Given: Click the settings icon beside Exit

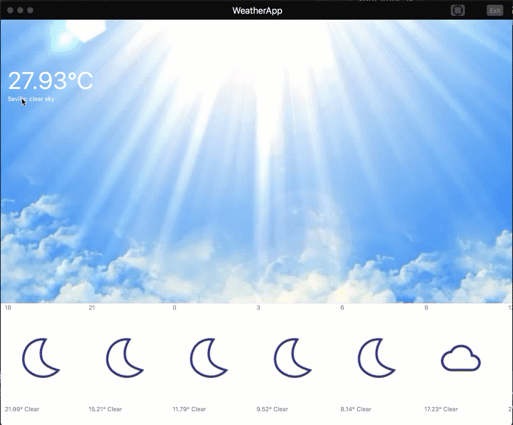Looking at the screenshot, I should click(458, 11).
